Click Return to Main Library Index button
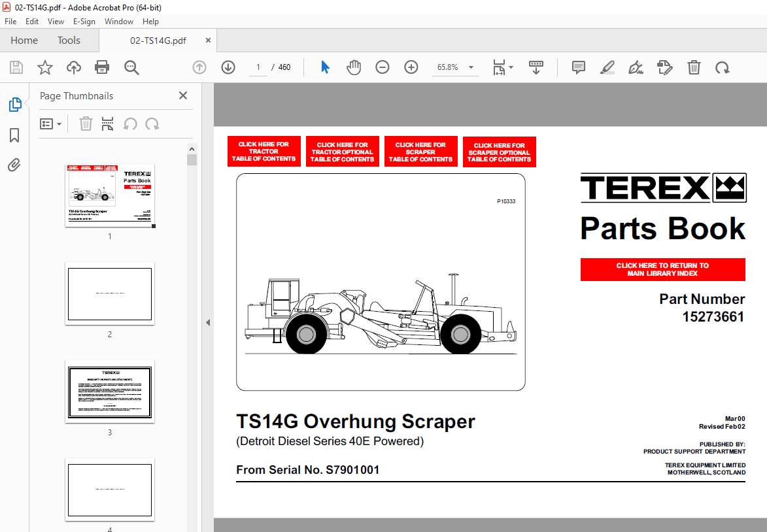 coord(663,269)
